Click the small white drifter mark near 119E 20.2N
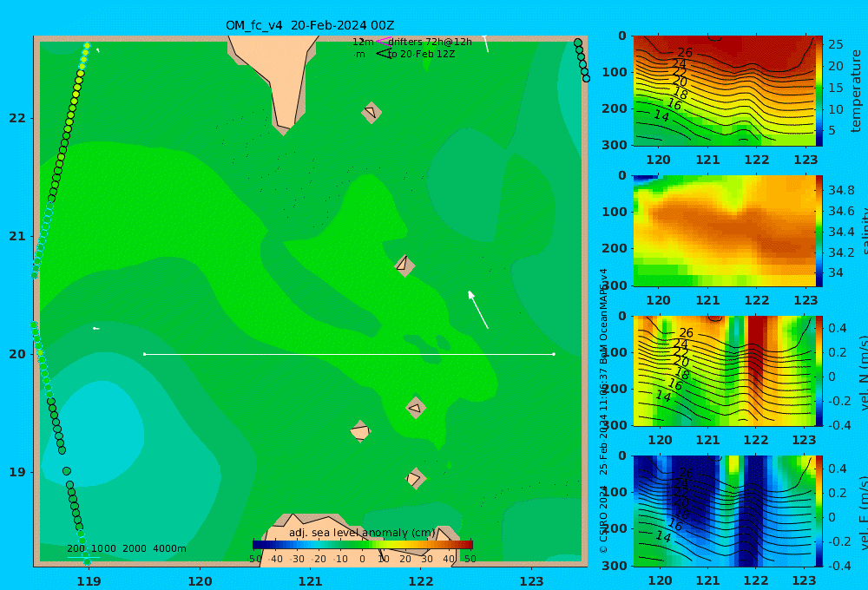868x590 pixels. click(x=95, y=328)
